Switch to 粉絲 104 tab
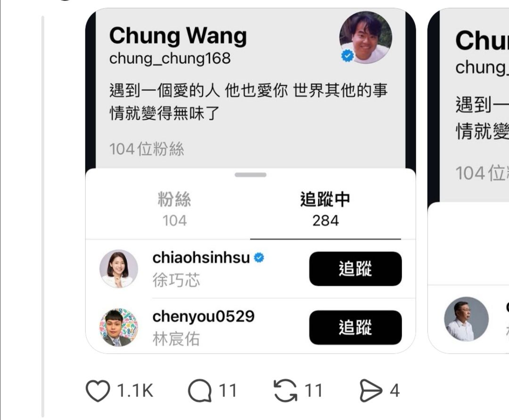Viewport: 509px width, 420px height. pyautogui.click(x=174, y=209)
